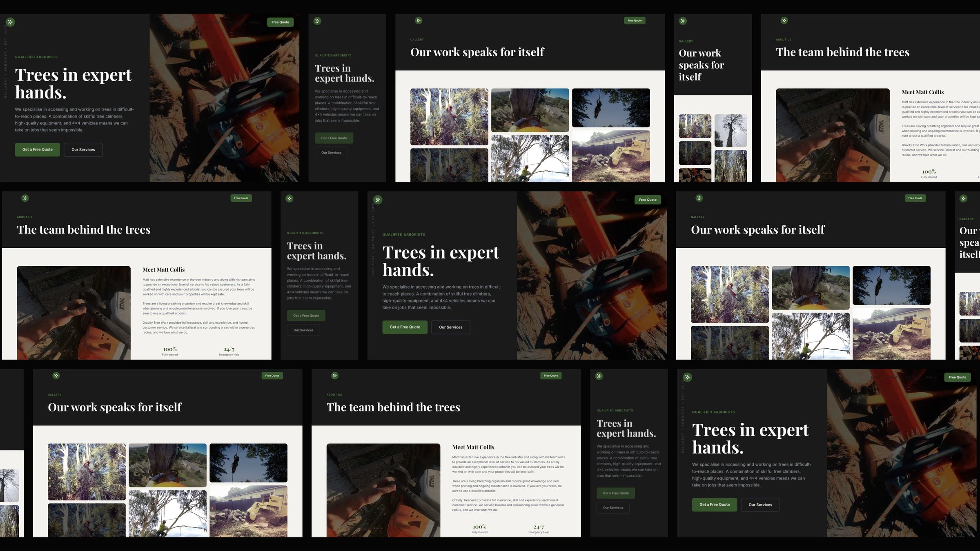The height and width of the screenshot is (551, 980).
Task: Click Free Quote in bottom-row desktop gallery header
Action: [x=272, y=375]
